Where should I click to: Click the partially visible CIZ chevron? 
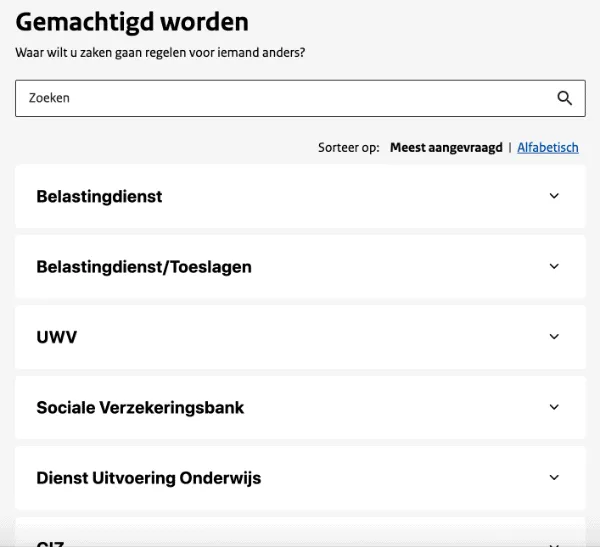555,541
